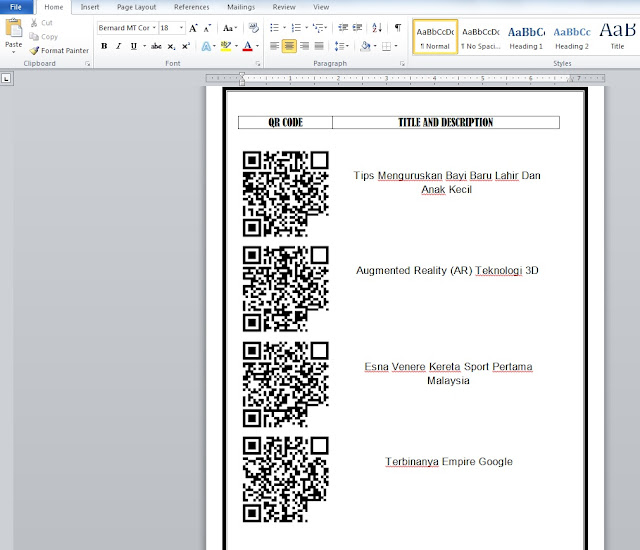Toggle center alignment
Screen dimensions: 640x550
[x=289, y=46]
